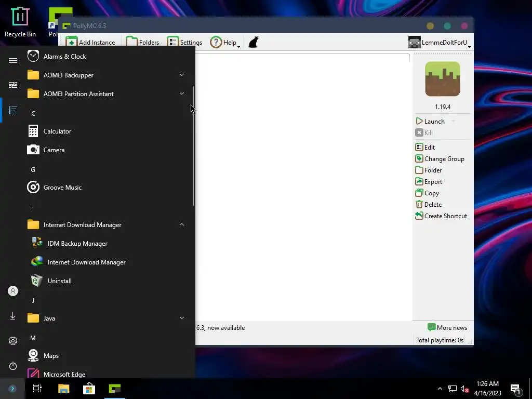Click the network tray icon
Viewport: 532px width, 399px height.
(453, 389)
